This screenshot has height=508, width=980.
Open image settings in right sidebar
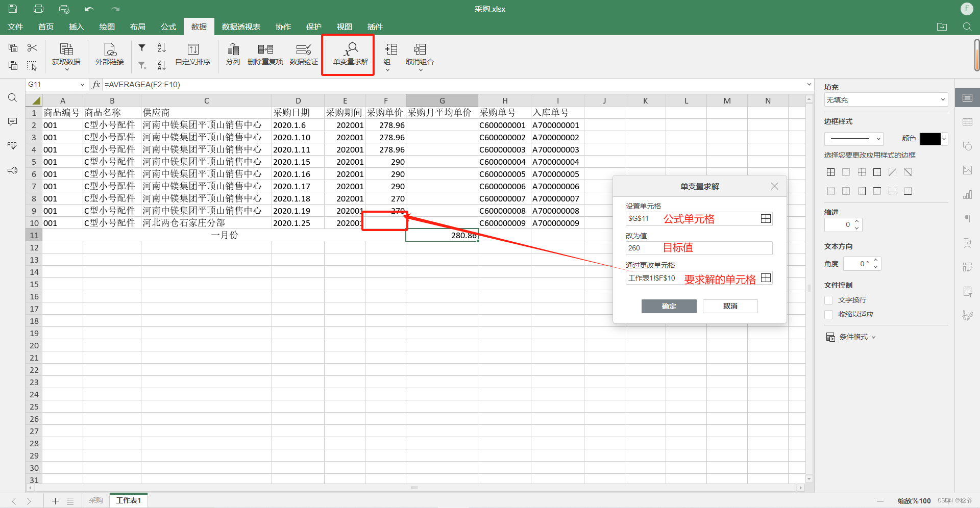click(967, 170)
